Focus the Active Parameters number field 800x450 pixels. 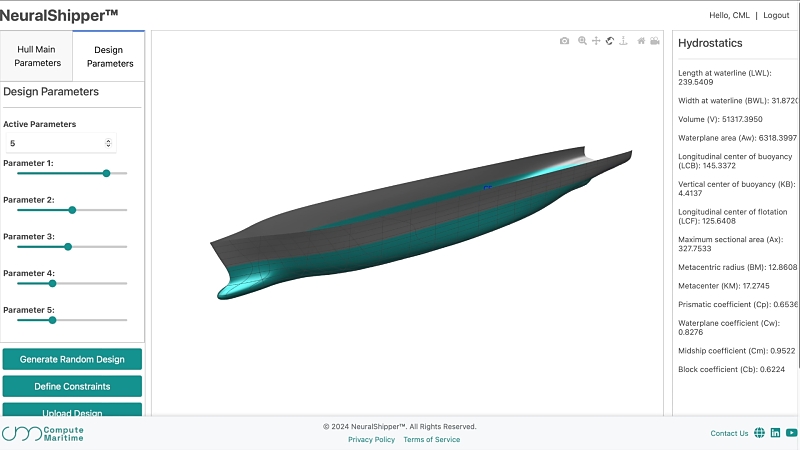(61, 143)
